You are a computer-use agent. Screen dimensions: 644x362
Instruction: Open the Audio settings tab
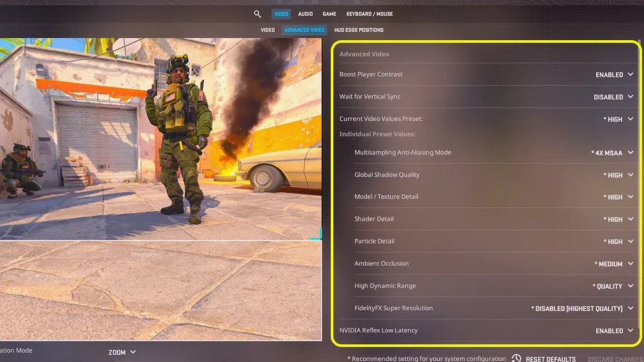pos(305,14)
